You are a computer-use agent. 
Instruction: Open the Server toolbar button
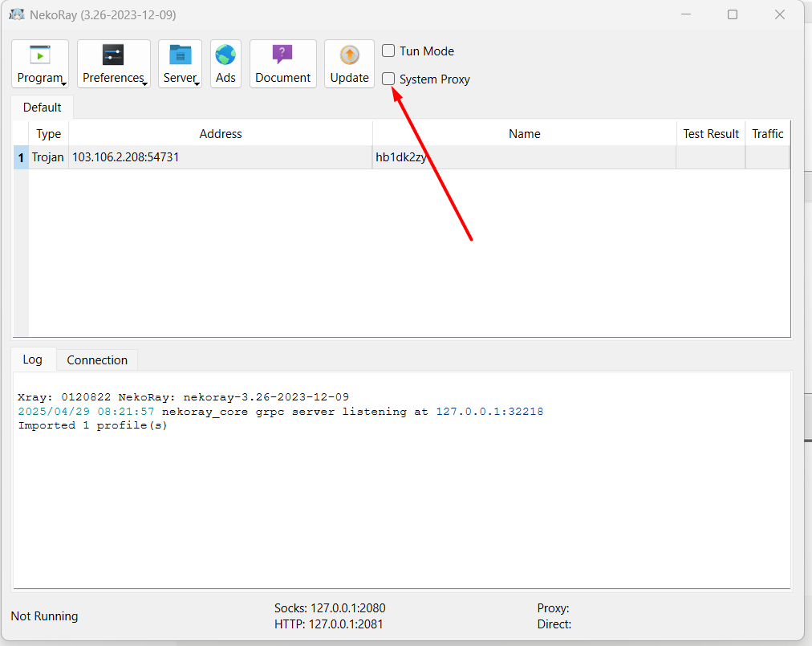[x=180, y=63]
